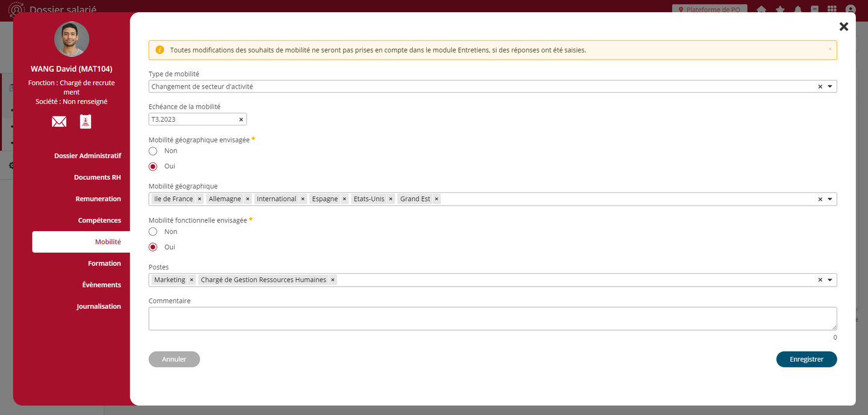Click the Enregistrer button
Image resolution: width=868 pixels, height=415 pixels.
806,359
